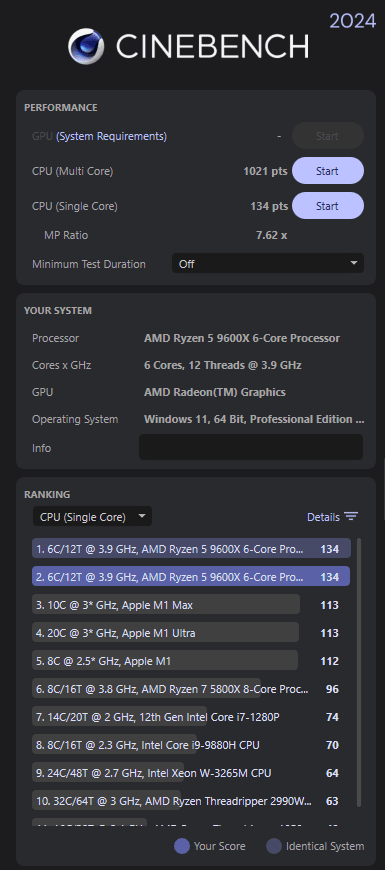385x870 pixels.
Task: Click the YOUR SYSTEM section heading
Action: [58, 311]
